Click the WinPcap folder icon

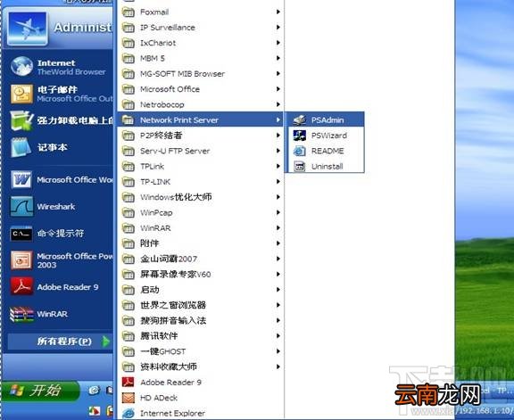(x=128, y=212)
